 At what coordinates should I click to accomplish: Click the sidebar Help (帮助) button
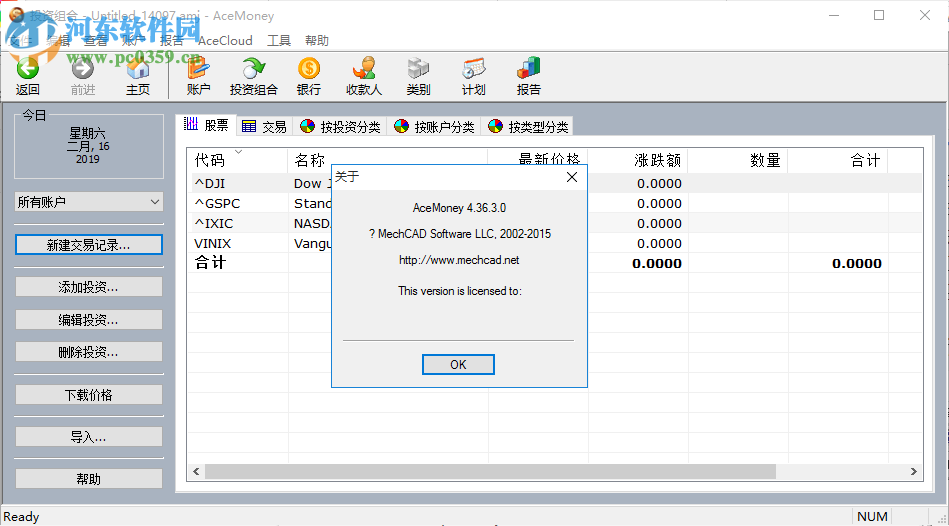pos(89,479)
